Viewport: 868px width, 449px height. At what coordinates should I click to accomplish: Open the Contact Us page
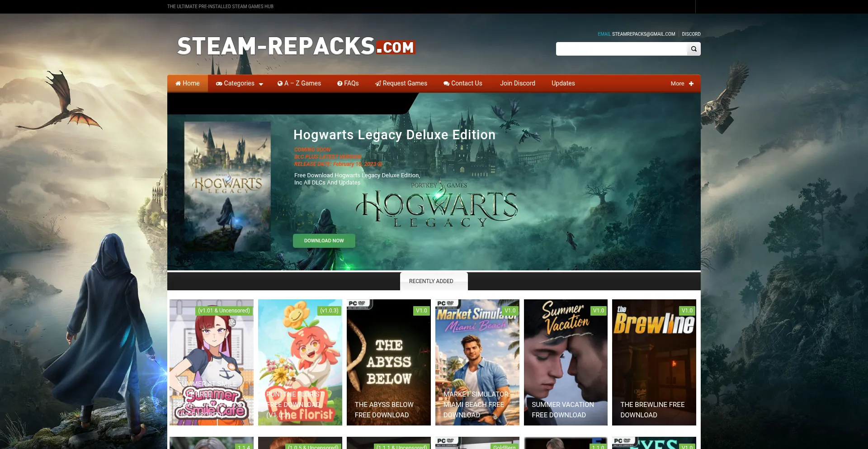click(463, 83)
